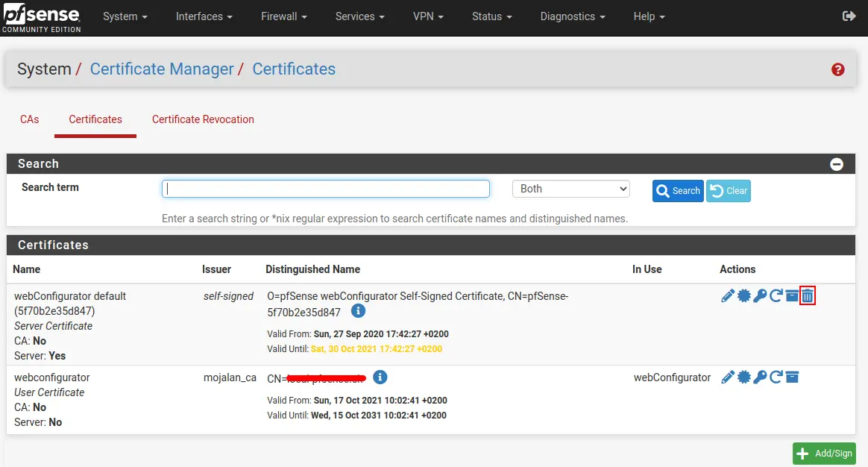Click the Clear button
This screenshot has width=868, height=467.
click(x=728, y=190)
